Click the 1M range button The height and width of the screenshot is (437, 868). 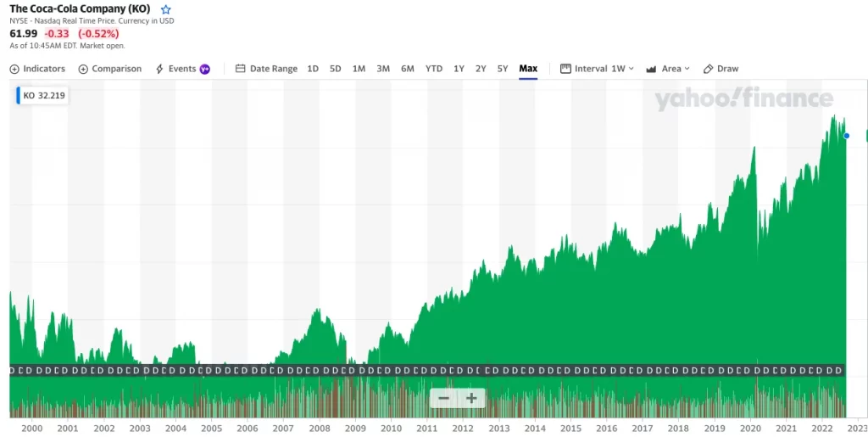pyautogui.click(x=359, y=69)
